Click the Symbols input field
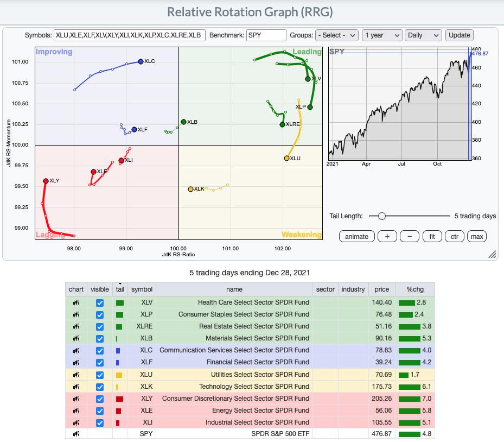 (x=130, y=35)
